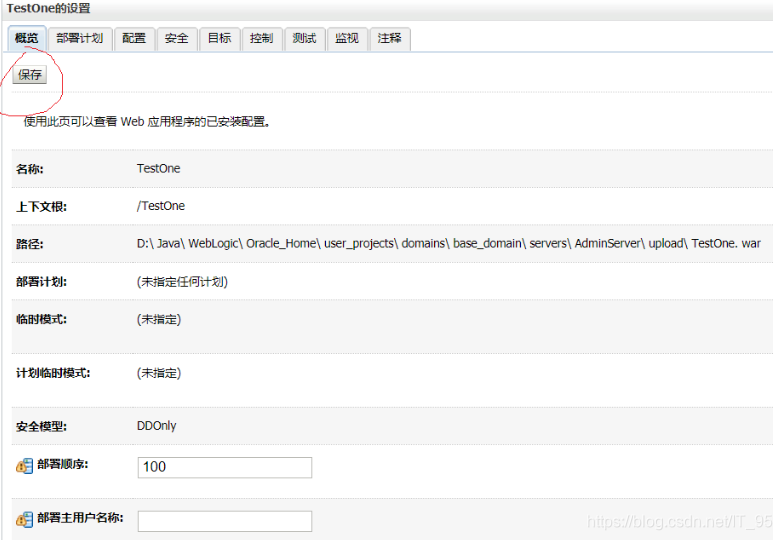Switch to the 控制 tab
This screenshot has width=782, height=540.
pos(262,38)
